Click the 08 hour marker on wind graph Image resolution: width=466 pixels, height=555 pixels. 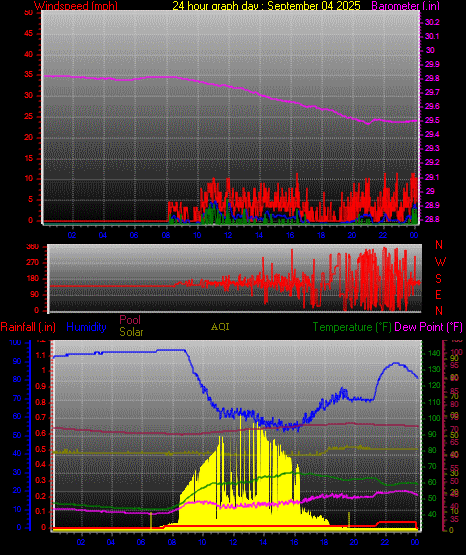coord(166,235)
